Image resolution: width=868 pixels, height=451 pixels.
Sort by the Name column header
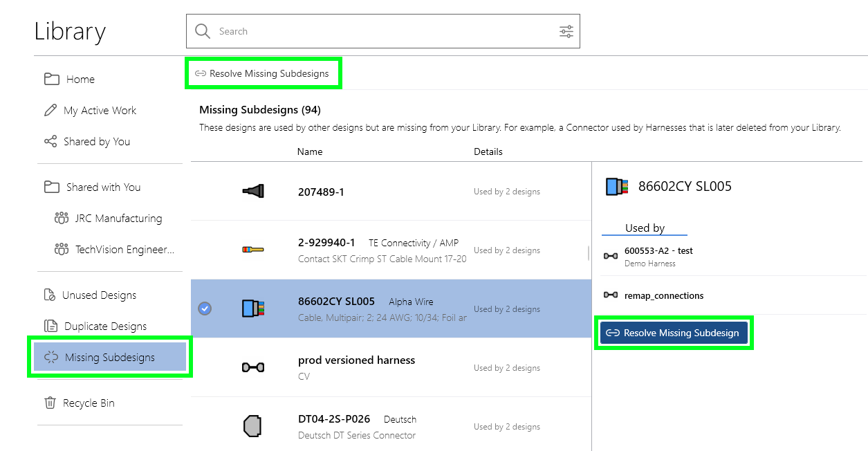tap(310, 151)
